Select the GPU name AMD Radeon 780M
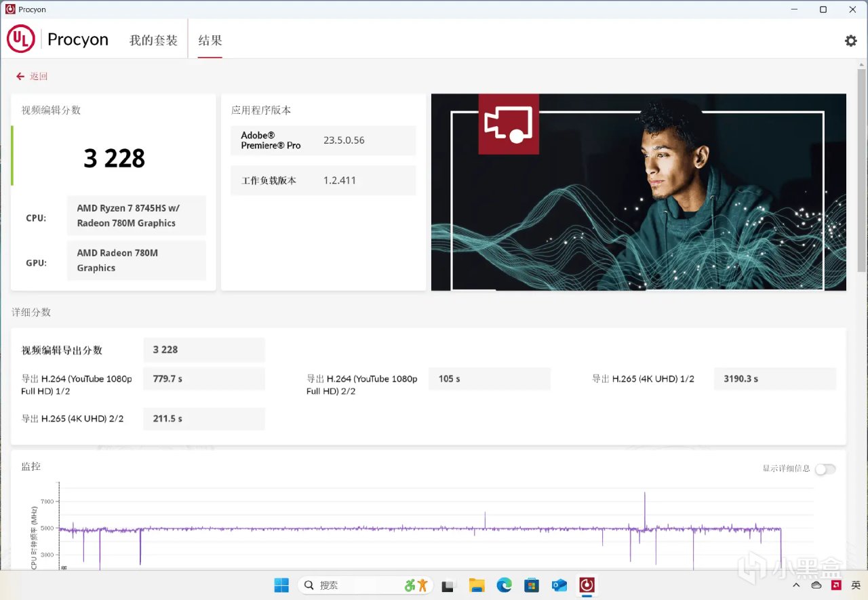Viewport: 868px width, 600px height. click(136, 260)
